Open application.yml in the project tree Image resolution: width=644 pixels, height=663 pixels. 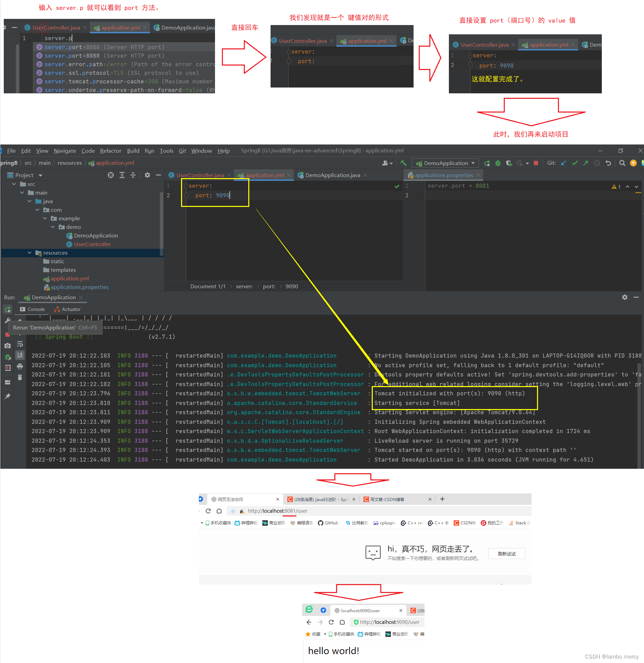[x=70, y=279]
